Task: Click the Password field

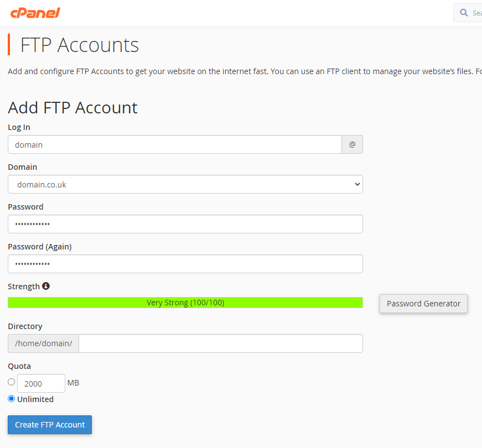Action: click(x=185, y=224)
